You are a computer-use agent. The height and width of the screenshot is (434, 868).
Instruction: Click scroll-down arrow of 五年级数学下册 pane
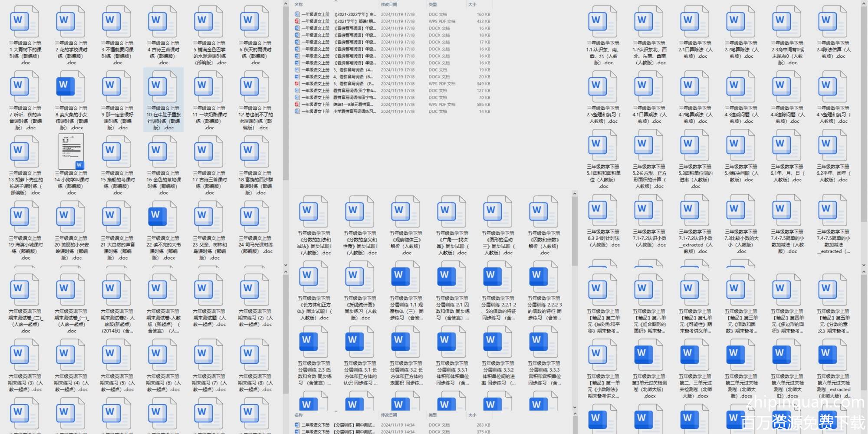coord(575,408)
